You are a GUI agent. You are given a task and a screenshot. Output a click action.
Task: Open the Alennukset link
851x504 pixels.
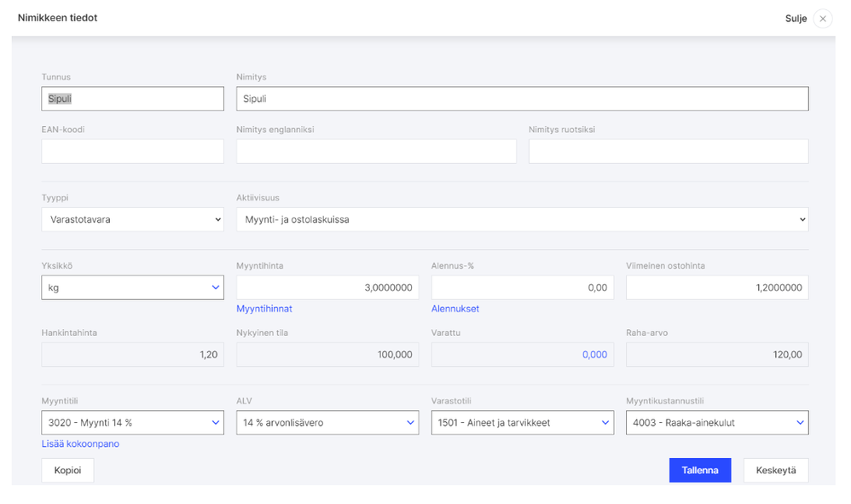coord(455,309)
